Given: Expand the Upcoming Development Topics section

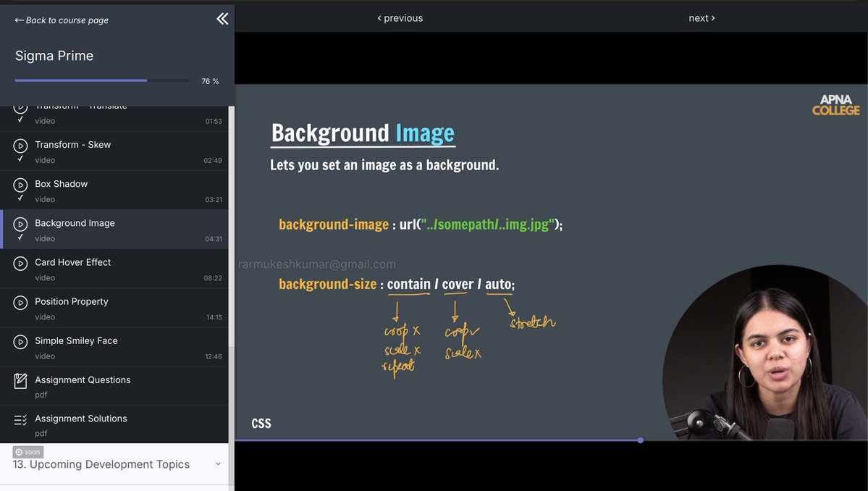Looking at the screenshot, I should point(218,463).
